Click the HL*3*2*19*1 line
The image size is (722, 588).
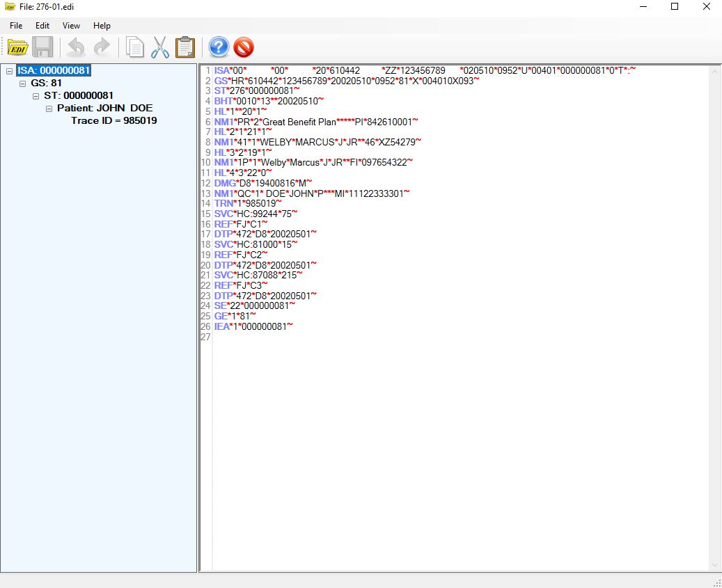[243, 152]
